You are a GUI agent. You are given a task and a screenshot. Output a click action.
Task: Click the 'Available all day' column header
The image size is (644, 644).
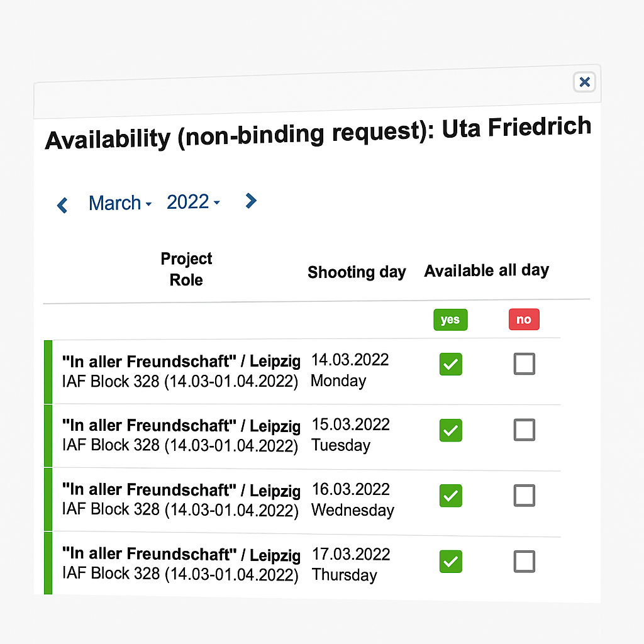[486, 270]
